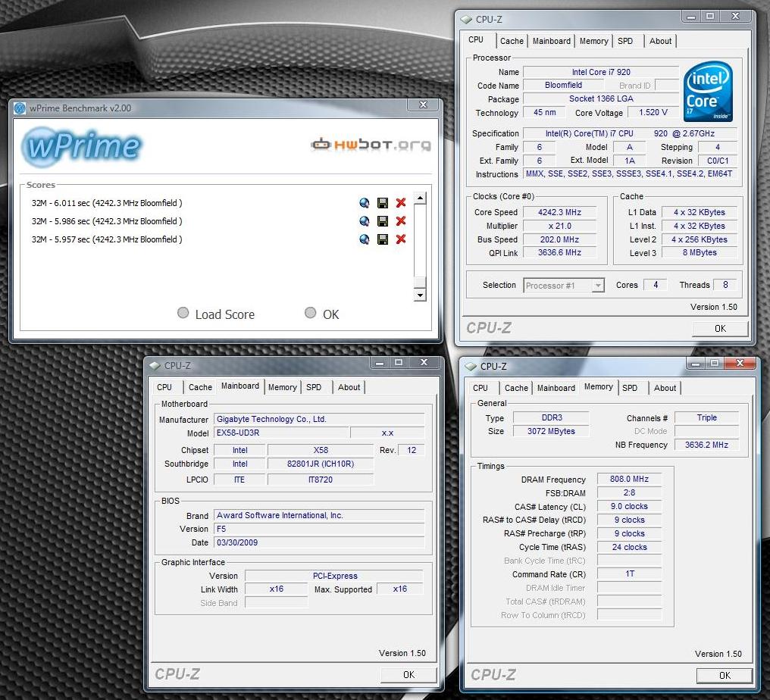
Task: Click the wPrime title bar app icon
Action: coord(20,108)
